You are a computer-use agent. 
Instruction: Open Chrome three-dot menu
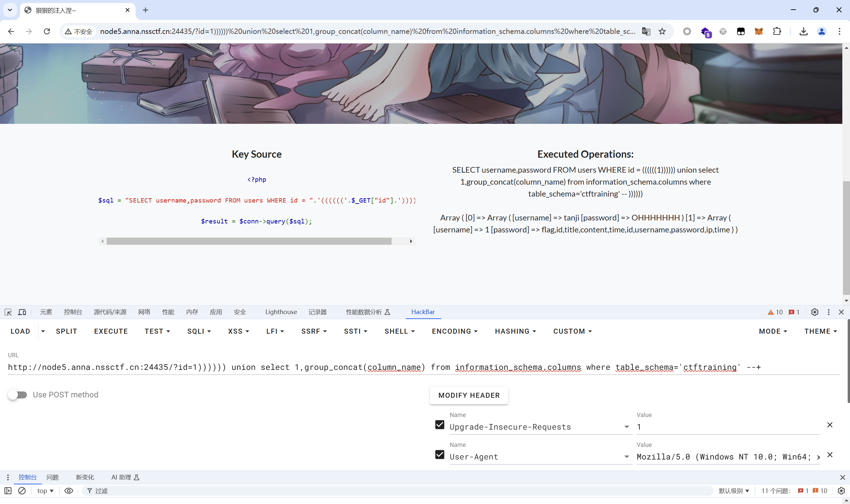pyautogui.click(x=839, y=32)
